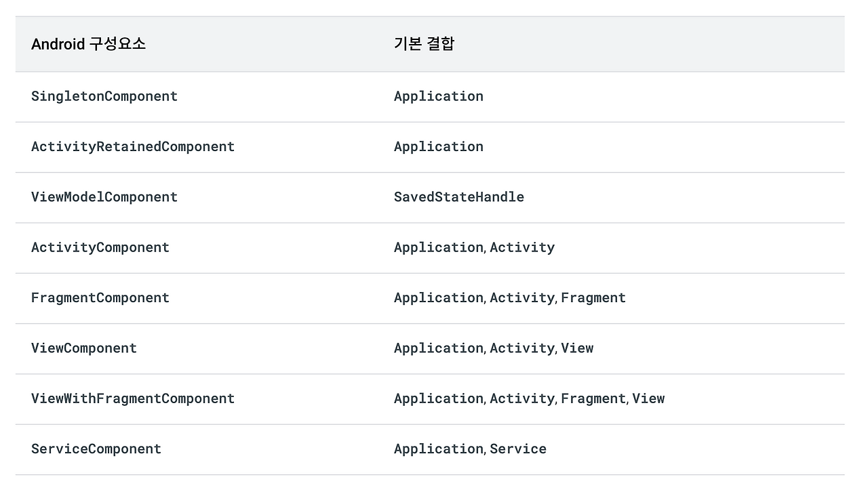Click the "기본 결합" column header
This screenshot has height=498, width=868.
click(424, 45)
